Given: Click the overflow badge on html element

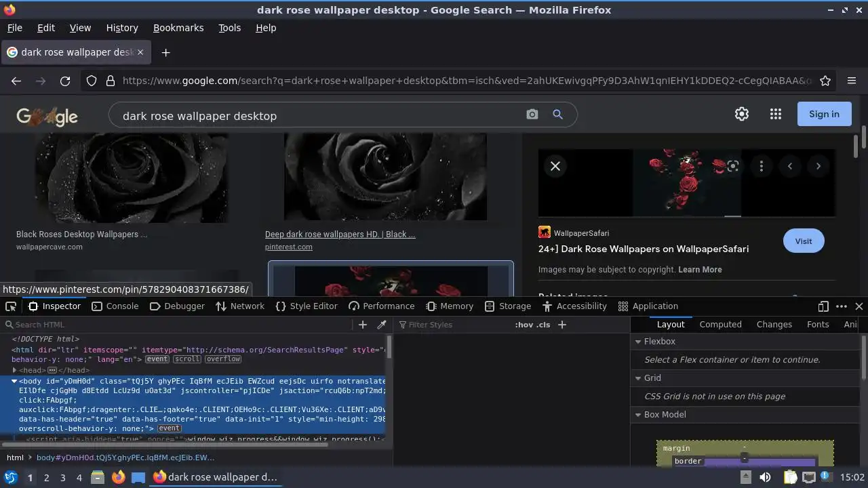Looking at the screenshot, I should click(x=223, y=359).
